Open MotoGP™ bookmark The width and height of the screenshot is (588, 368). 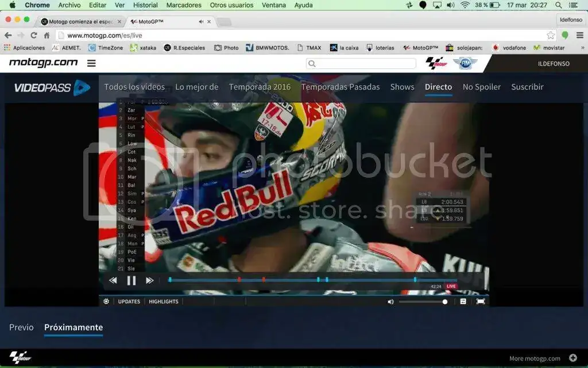pyautogui.click(x=421, y=48)
